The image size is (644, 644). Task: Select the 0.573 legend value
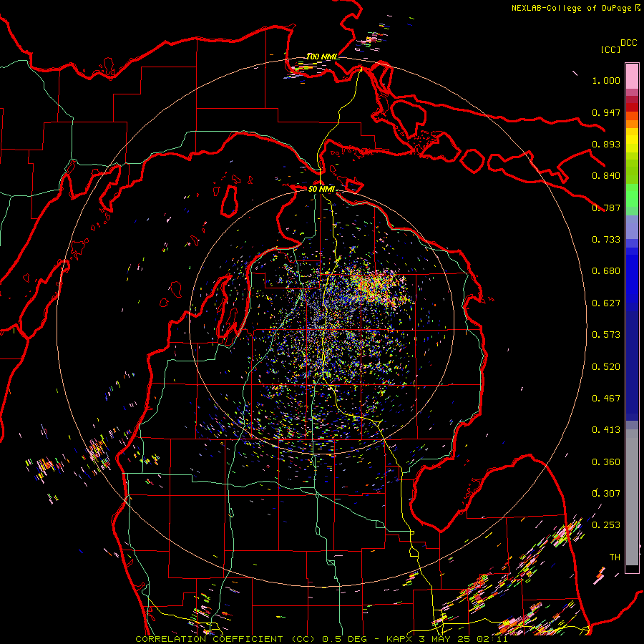click(x=606, y=335)
